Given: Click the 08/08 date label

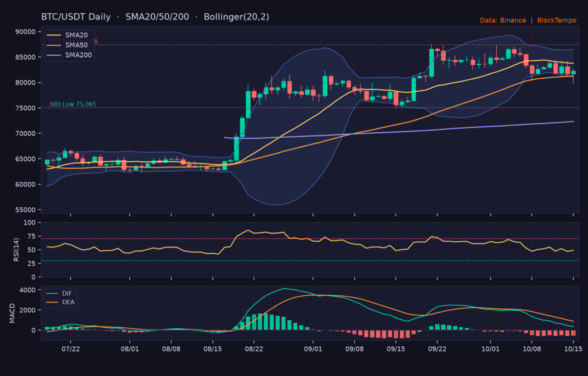Looking at the screenshot, I should 171,349.
